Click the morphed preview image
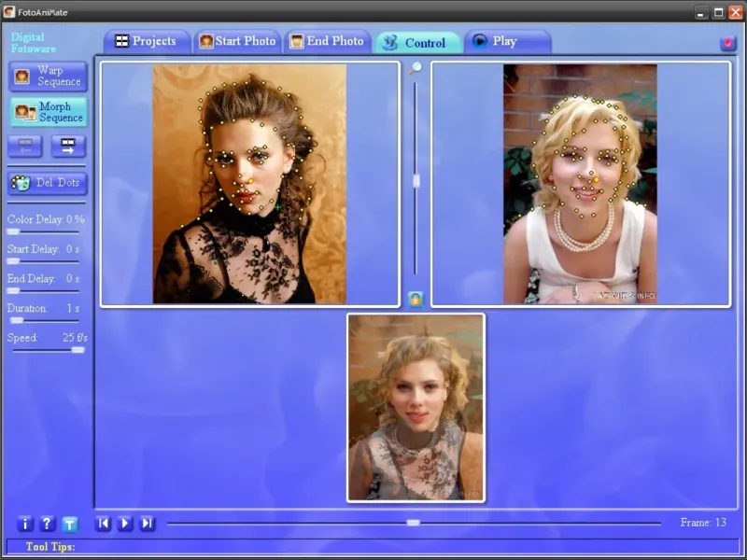This screenshot has width=747, height=560. (416, 408)
